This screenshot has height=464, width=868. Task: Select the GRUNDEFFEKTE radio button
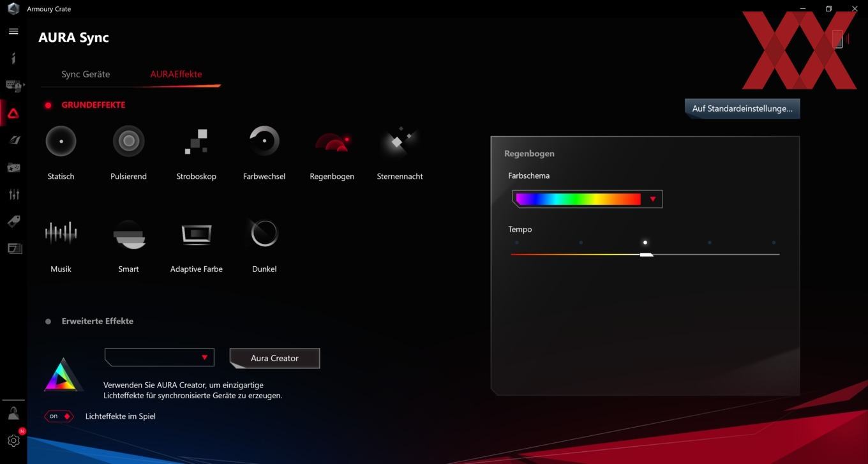coord(48,105)
